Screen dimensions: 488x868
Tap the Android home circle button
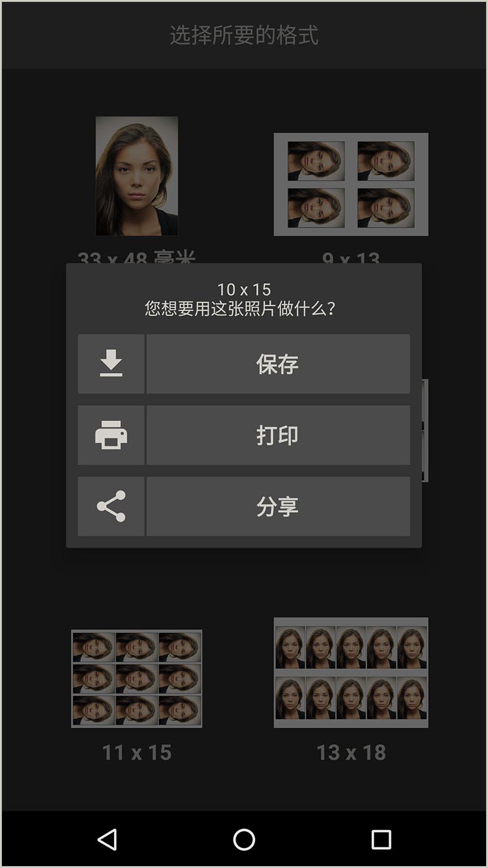pos(244,840)
